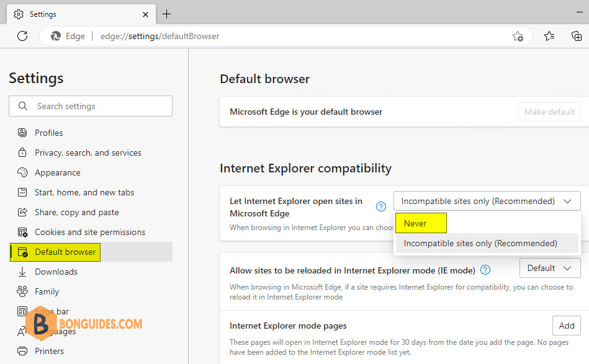This screenshot has width=589, height=364.
Task: Click the Downloads arrow icon
Action: point(22,272)
